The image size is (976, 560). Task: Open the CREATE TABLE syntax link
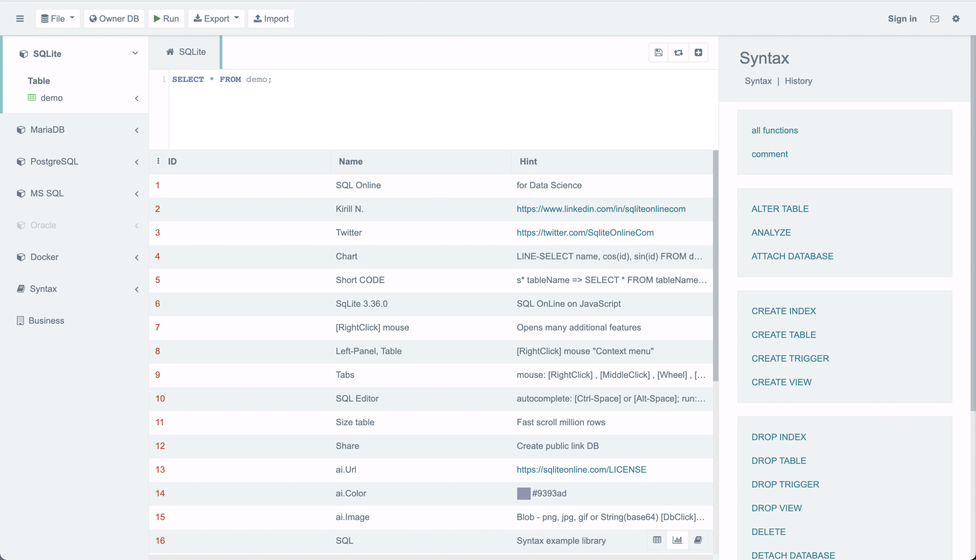point(783,335)
